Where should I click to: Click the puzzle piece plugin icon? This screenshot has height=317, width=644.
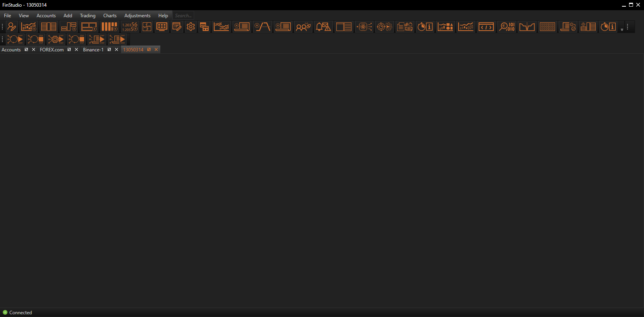(147, 27)
